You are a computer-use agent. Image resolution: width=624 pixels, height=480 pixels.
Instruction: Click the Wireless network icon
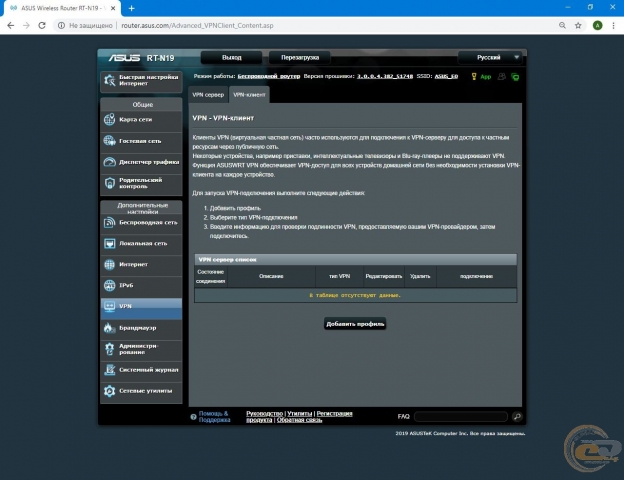pyautogui.click(x=109, y=222)
